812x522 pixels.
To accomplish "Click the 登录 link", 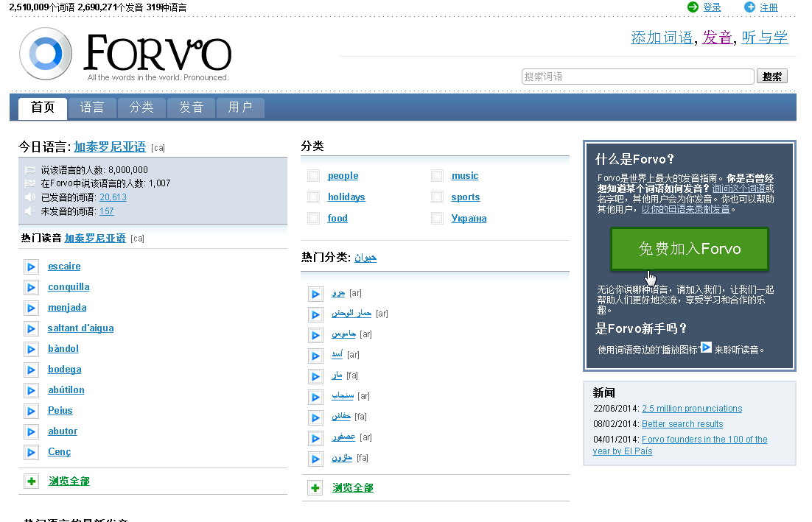I will [712, 7].
